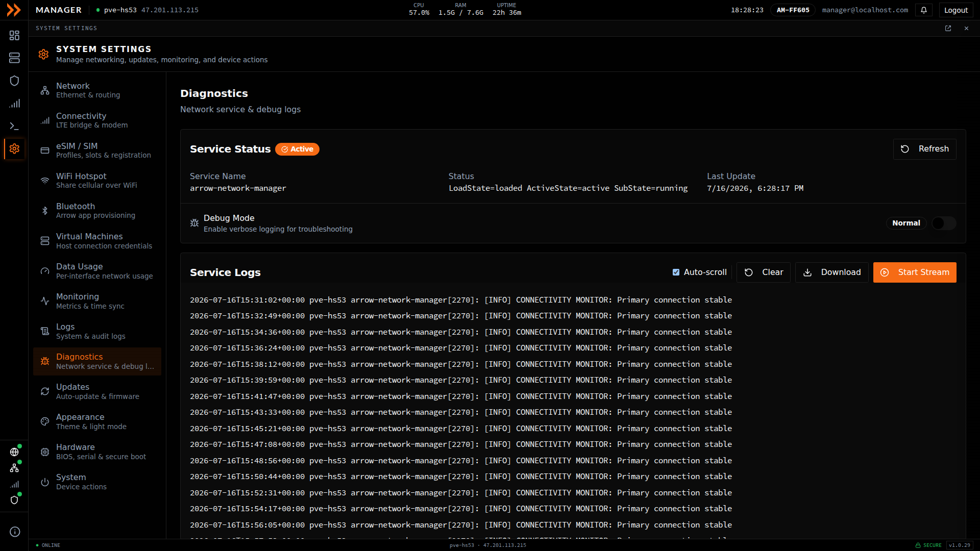Click the Arrow logo at top left
Viewport: 980px width, 551px height.
point(14,10)
